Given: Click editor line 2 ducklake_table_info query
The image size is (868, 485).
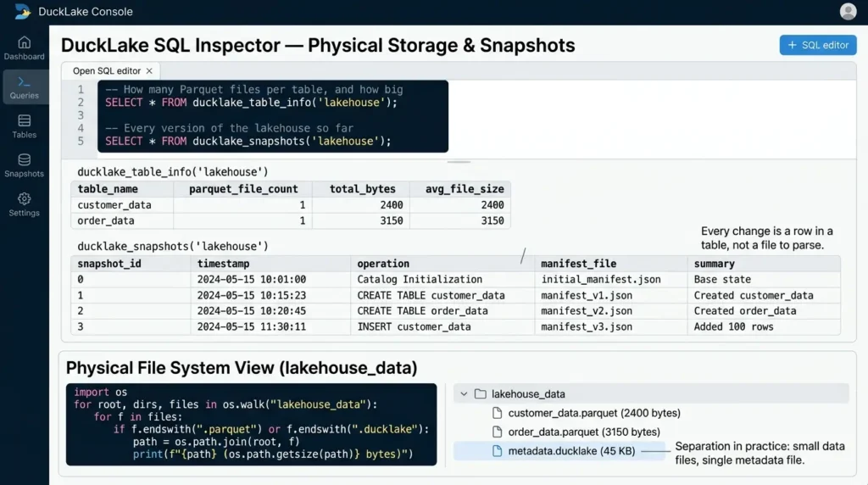Looking at the screenshot, I should click(251, 103).
